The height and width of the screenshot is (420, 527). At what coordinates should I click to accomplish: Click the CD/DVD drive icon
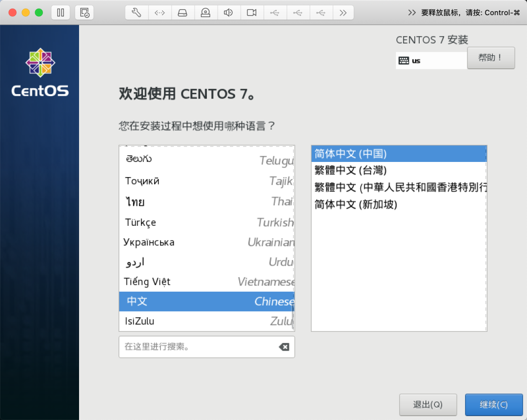point(205,12)
